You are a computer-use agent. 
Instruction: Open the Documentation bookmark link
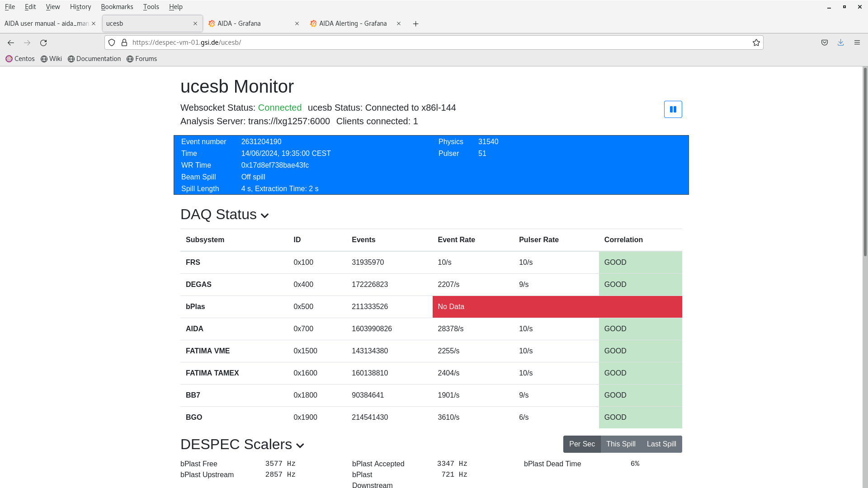tap(94, 59)
